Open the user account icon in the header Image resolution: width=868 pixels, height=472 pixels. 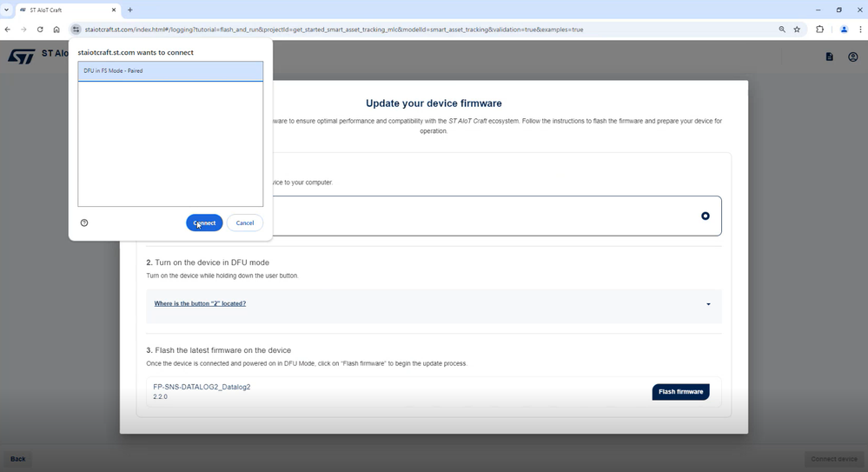coord(853,57)
